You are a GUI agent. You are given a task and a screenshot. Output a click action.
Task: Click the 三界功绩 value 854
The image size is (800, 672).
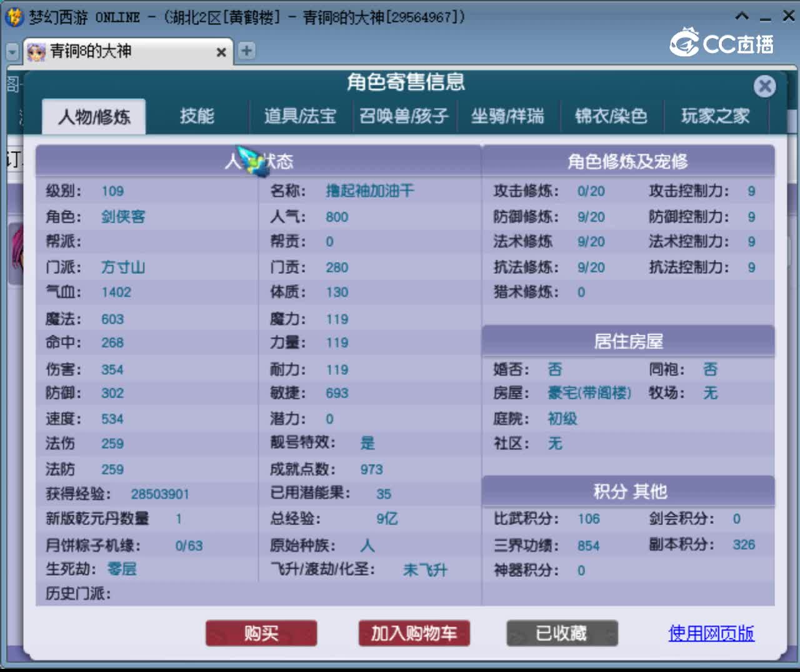coord(588,545)
